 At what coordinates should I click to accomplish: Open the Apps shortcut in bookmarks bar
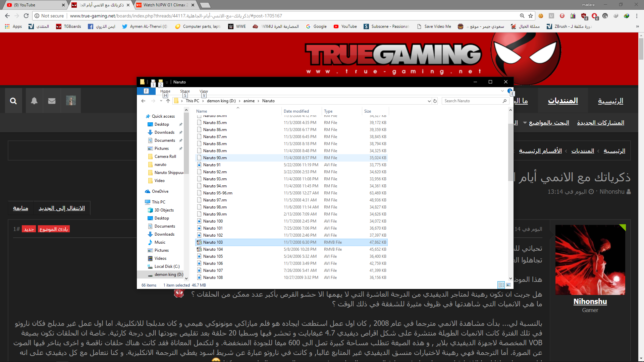pos(13,26)
